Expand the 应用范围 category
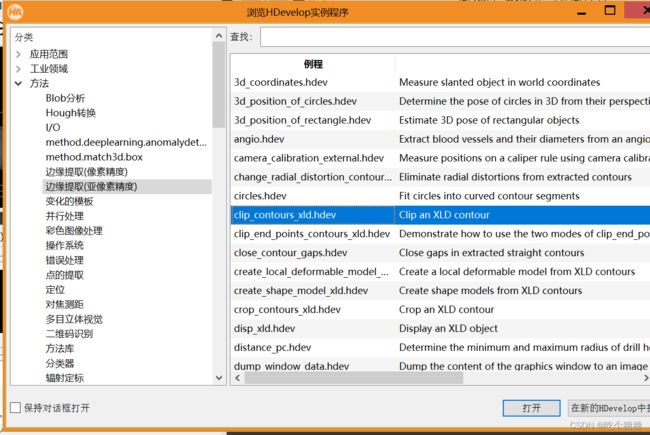650x435 pixels. (18, 54)
